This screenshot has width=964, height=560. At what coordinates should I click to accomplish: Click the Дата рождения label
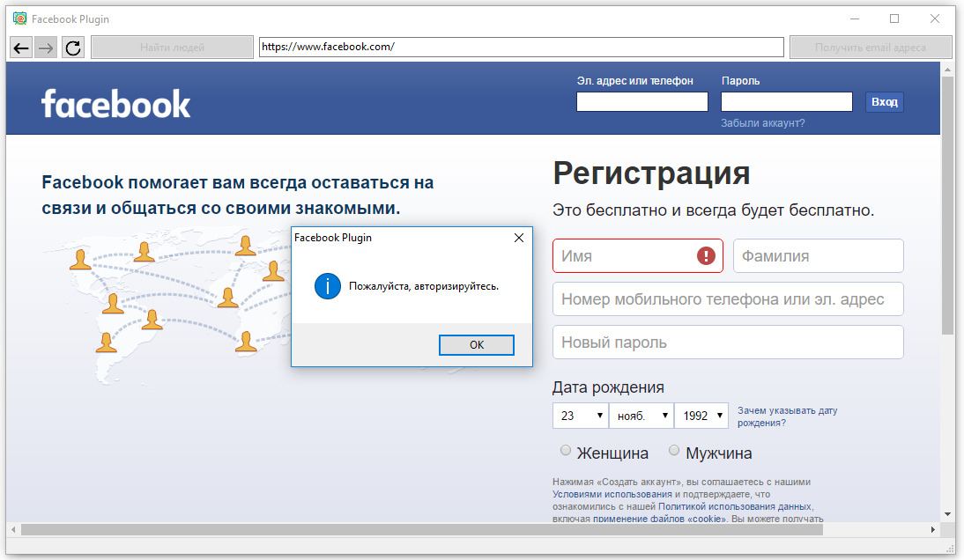point(608,387)
